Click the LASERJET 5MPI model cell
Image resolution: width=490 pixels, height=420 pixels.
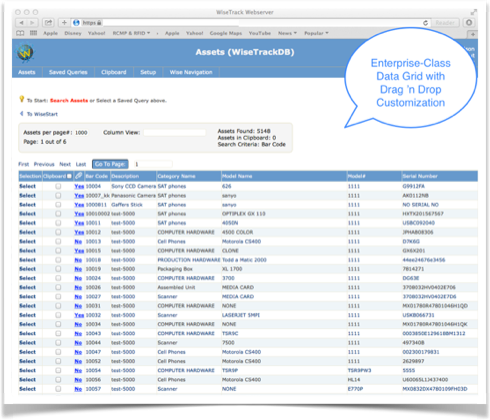[241, 315]
